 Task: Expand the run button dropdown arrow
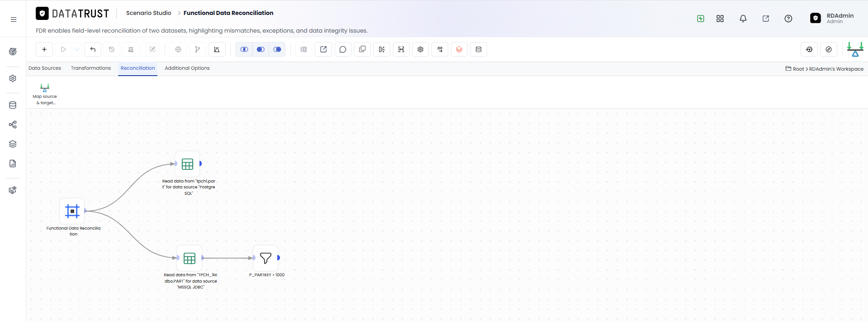(x=77, y=49)
